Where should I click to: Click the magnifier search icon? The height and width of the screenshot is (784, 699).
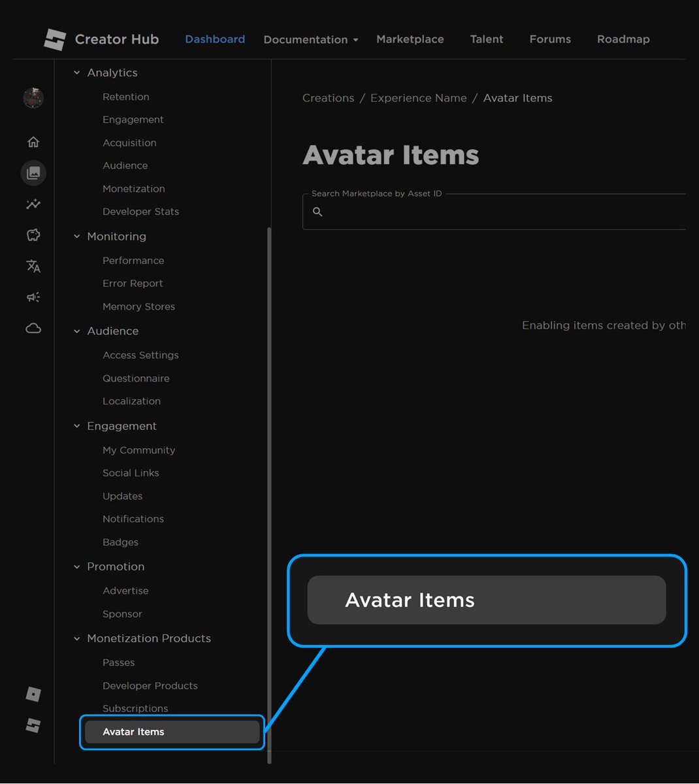click(317, 212)
